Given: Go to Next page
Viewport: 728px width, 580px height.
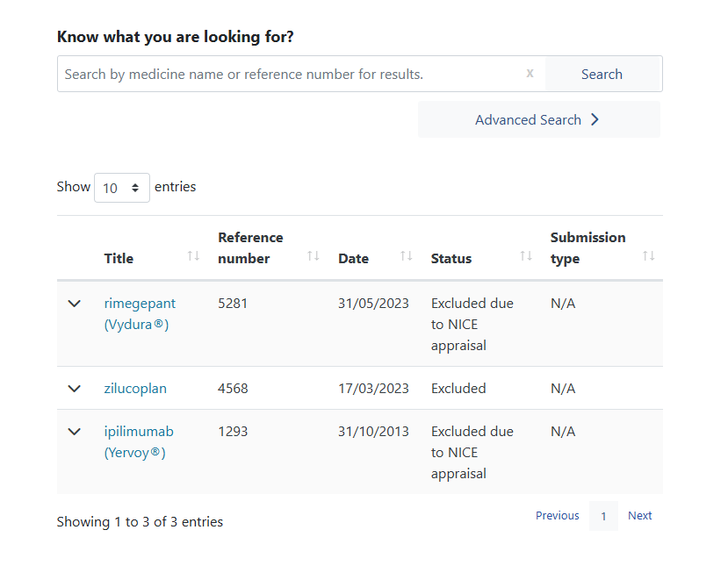Looking at the screenshot, I should point(640,515).
